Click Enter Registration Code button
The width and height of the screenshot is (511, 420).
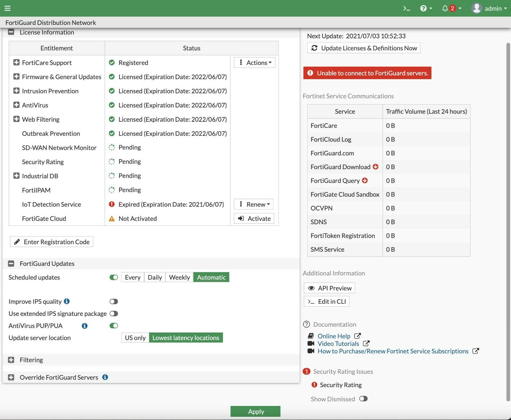click(52, 242)
